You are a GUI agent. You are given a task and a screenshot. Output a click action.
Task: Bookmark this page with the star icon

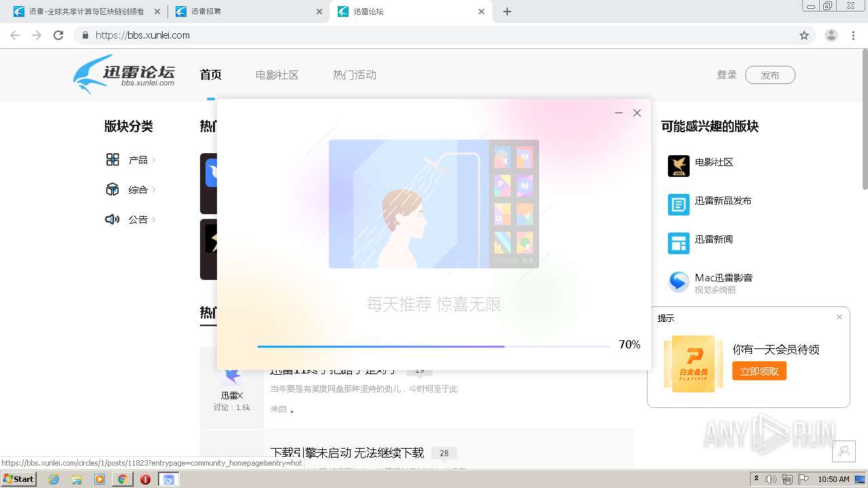tap(804, 35)
